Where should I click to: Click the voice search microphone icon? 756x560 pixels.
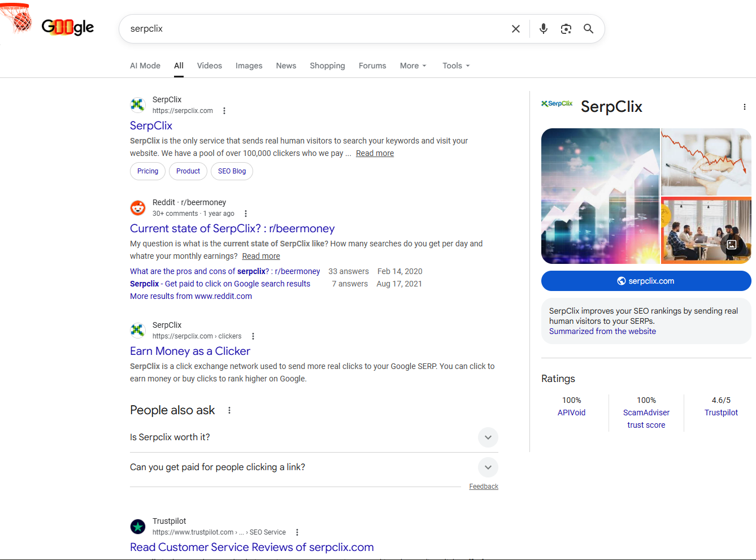tap(543, 28)
